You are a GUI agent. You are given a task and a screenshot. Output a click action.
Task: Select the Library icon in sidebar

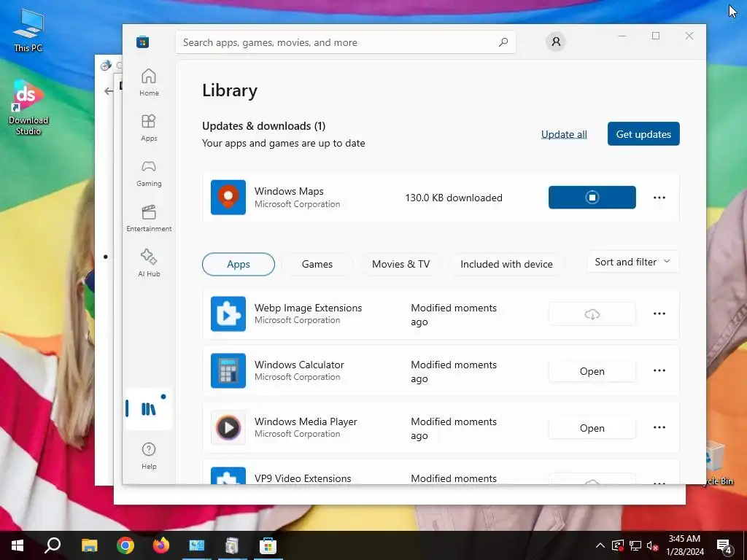pos(149,409)
